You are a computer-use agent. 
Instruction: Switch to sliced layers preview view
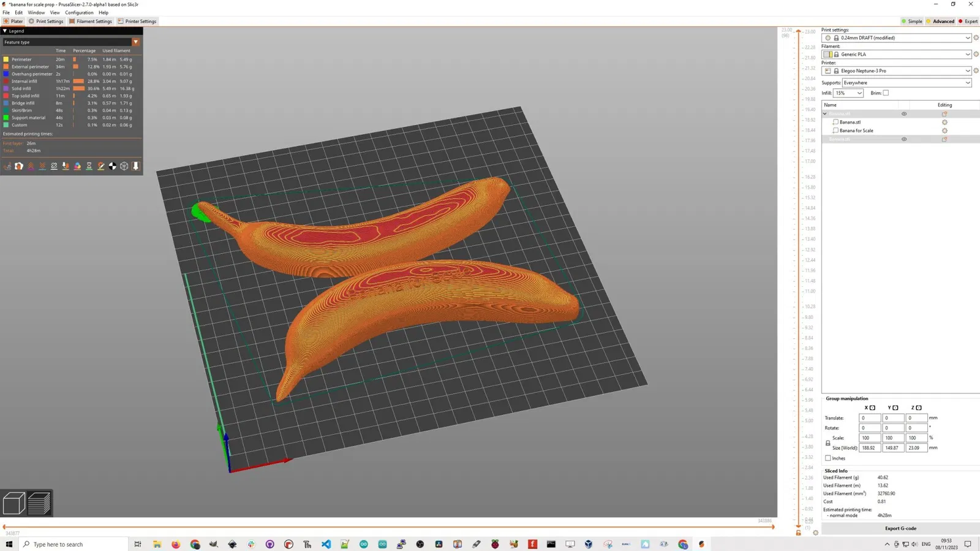click(x=39, y=503)
